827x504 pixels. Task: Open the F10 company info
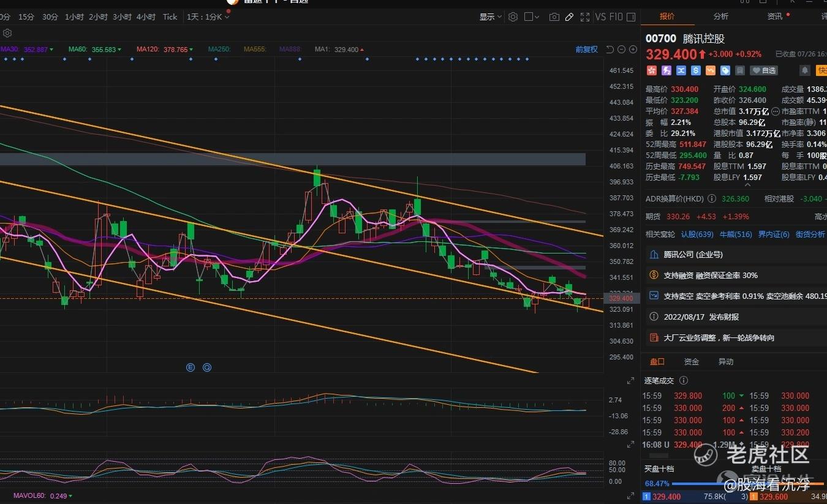(x=616, y=17)
